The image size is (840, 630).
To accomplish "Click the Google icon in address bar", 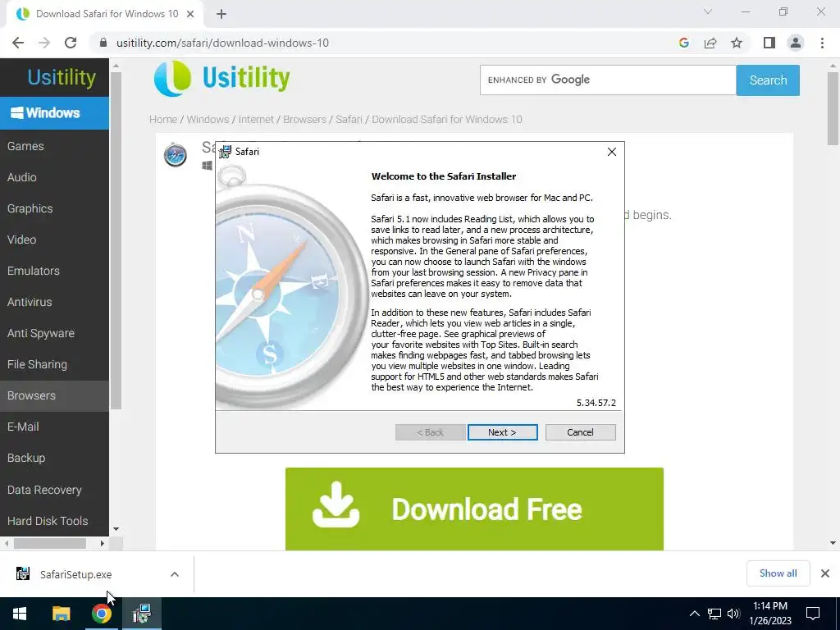I will click(x=683, y=43).
